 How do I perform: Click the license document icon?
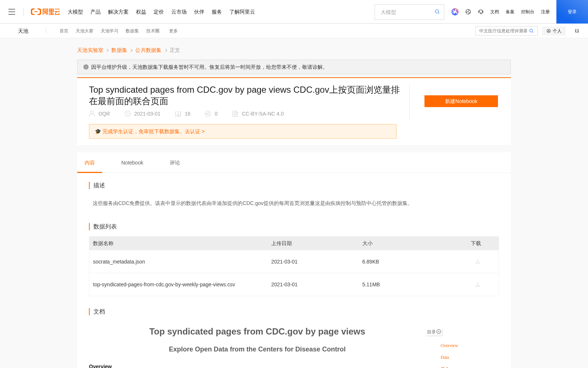235,114
